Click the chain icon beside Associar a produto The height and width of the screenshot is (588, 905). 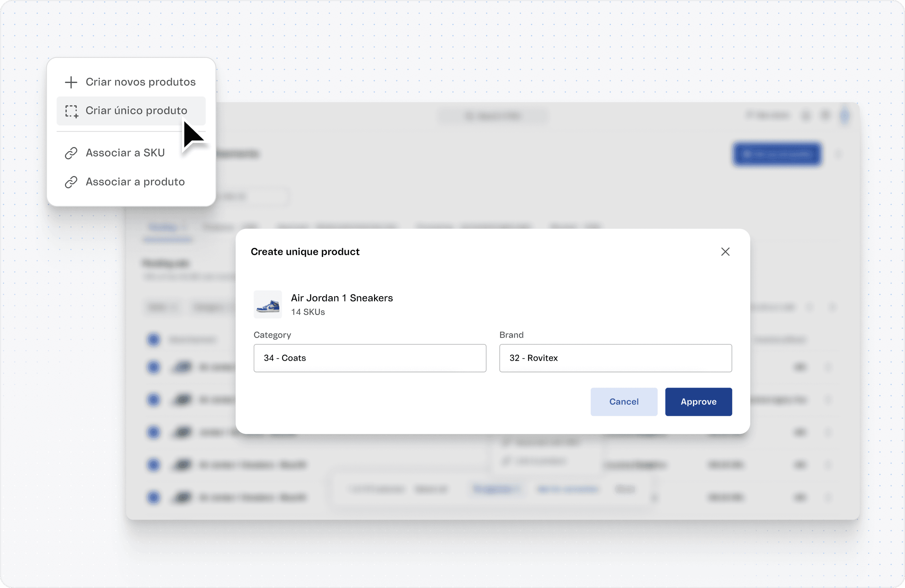[x=71, y=182]
